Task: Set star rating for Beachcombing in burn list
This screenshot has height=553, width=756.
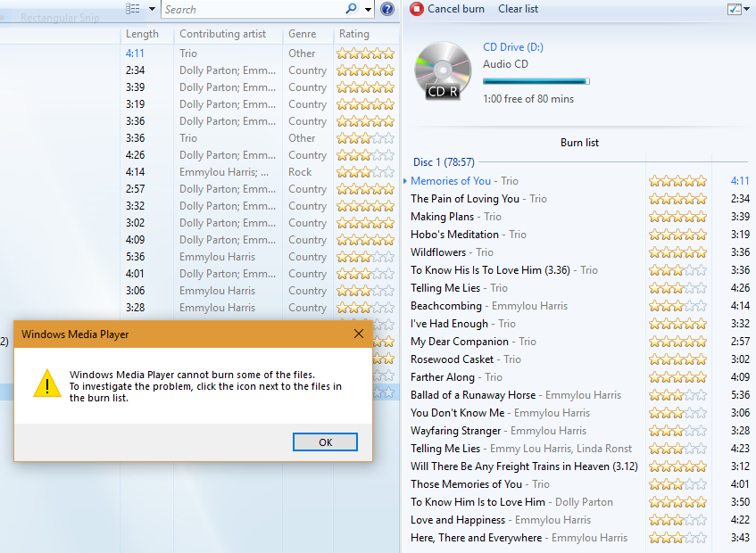Action: tap(677, 306)
